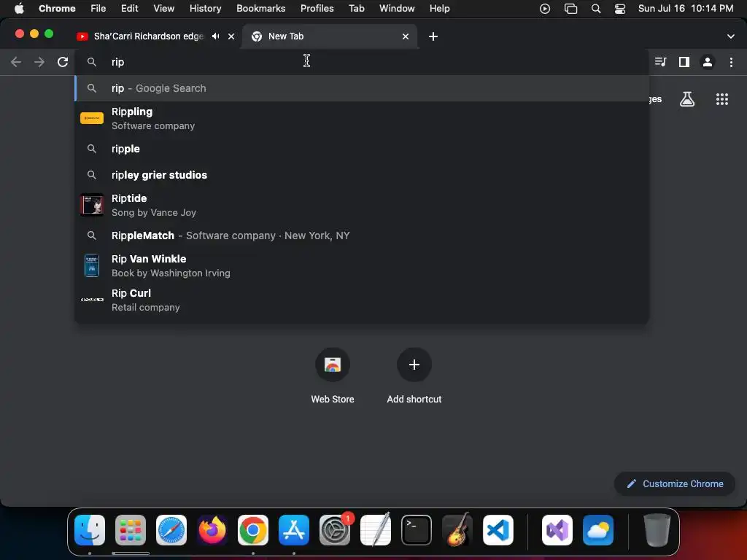The height and width of the screenshot is (560, 747).
Task: Launch Terminal from the Dock
Action: (x=417, y=530)
